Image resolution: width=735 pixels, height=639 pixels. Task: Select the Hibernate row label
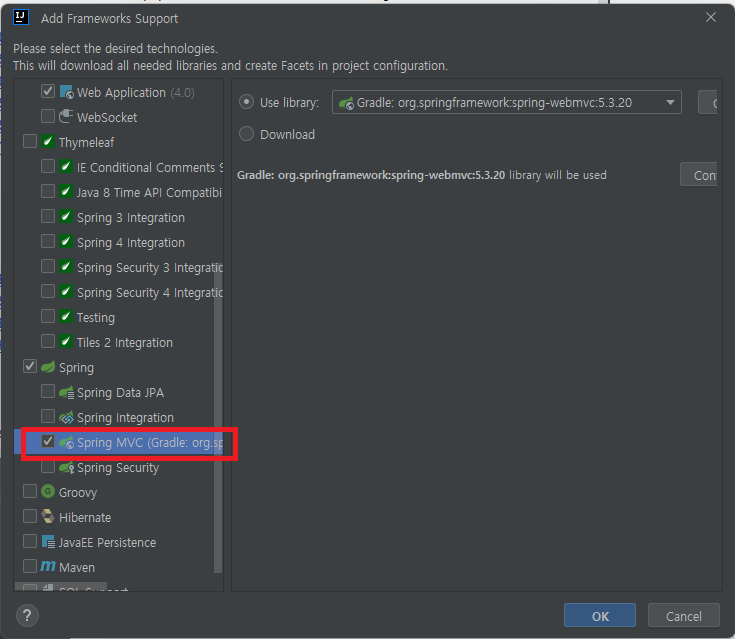tap(85, 518)
